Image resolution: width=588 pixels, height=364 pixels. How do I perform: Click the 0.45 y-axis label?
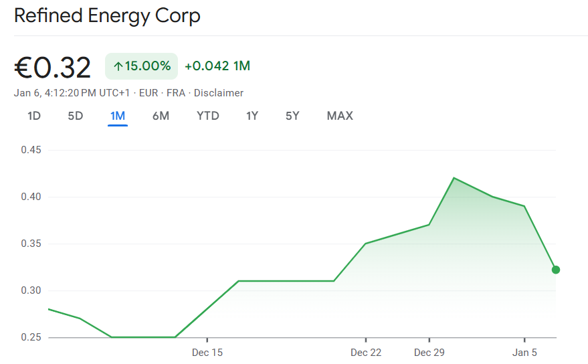pos(31,150)
